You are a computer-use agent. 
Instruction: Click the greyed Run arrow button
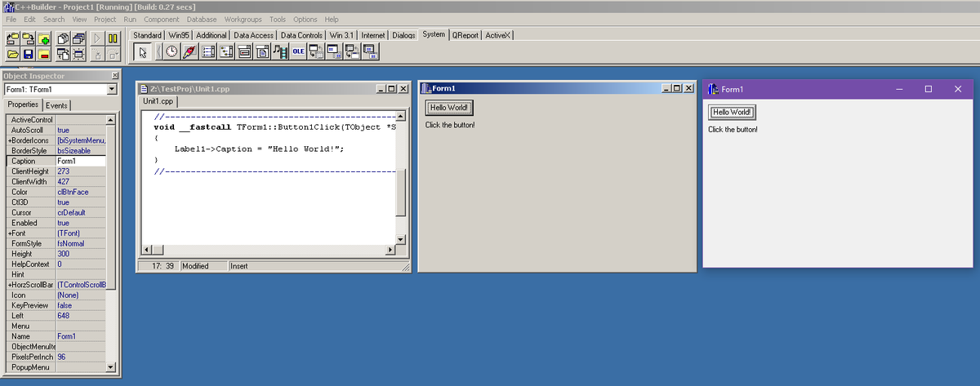tap(97, 38)
